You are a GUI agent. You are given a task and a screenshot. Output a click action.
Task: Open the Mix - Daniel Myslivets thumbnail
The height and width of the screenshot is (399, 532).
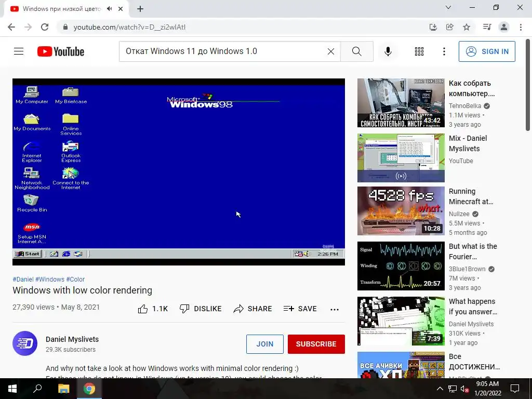tap(401, 158)
